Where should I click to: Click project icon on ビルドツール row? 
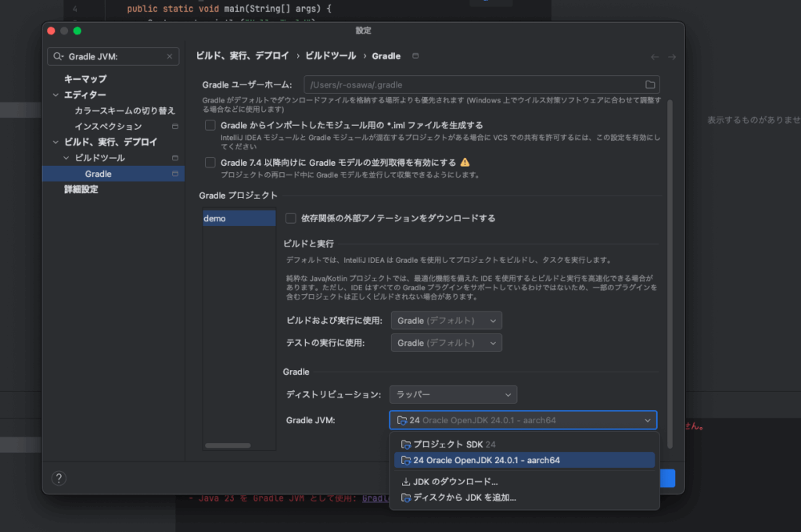coord(175,158)
